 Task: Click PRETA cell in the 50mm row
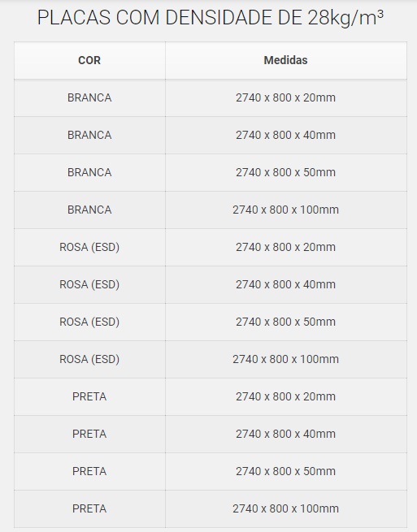89,471
